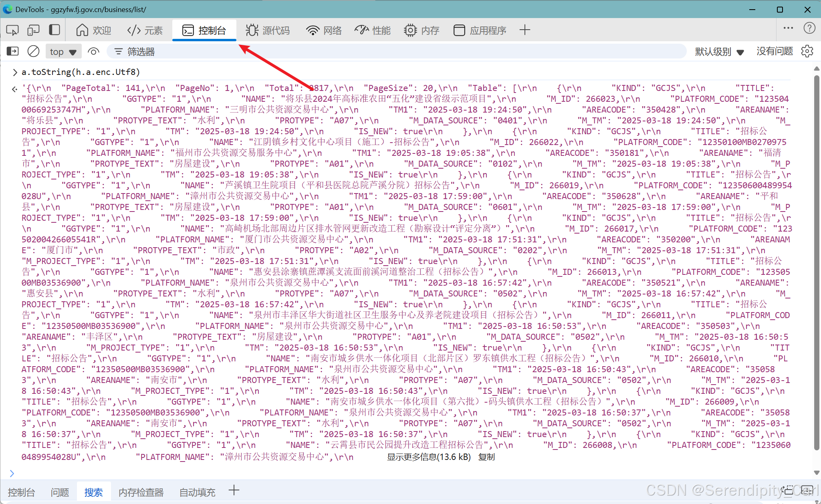Image resolution: width=821 pixels, height=504 pixels.
Task: Open console settings gear icon
Action: coord(807,51)
